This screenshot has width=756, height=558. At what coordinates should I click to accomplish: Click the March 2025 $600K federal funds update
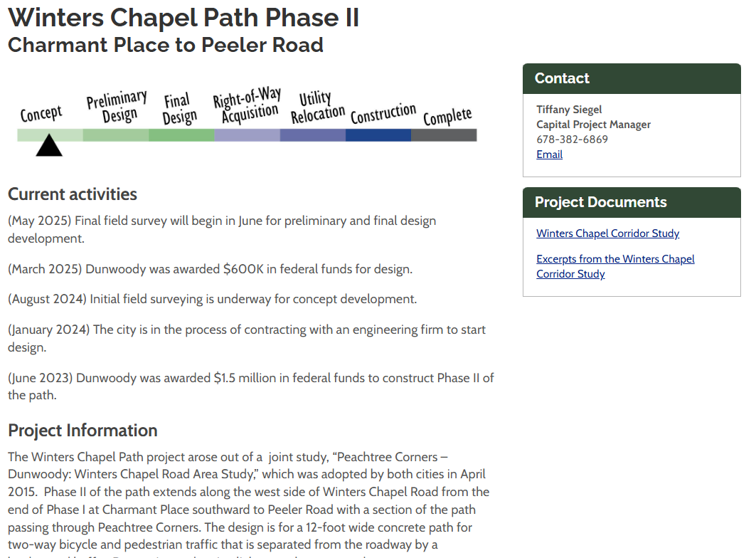click(x=211, y=269)
